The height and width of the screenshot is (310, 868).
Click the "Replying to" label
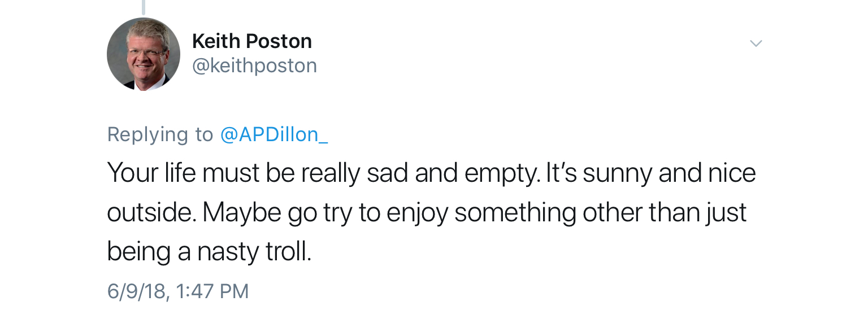point(160,134)
